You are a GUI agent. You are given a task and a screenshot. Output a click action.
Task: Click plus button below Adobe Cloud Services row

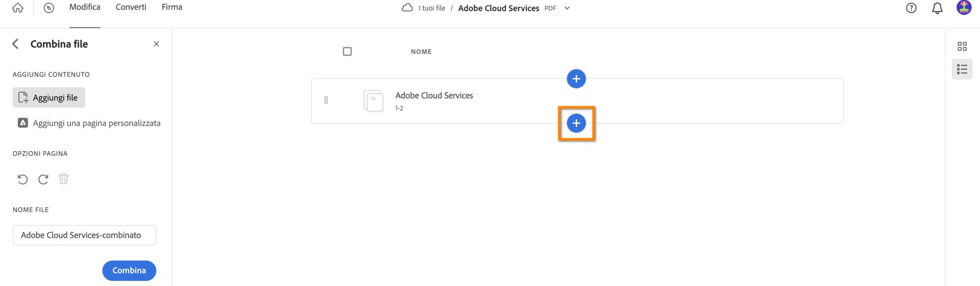tap(576, 123)
